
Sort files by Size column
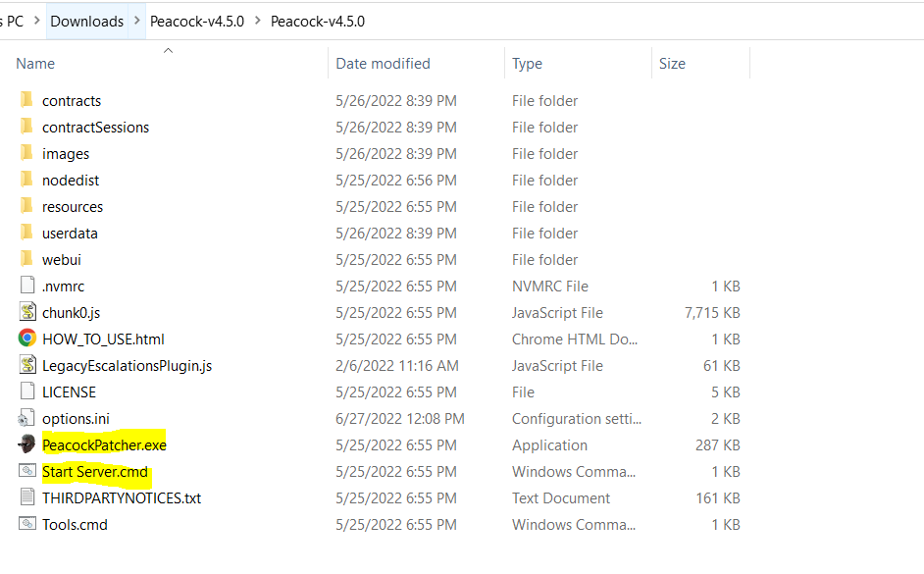coord(672,63)
